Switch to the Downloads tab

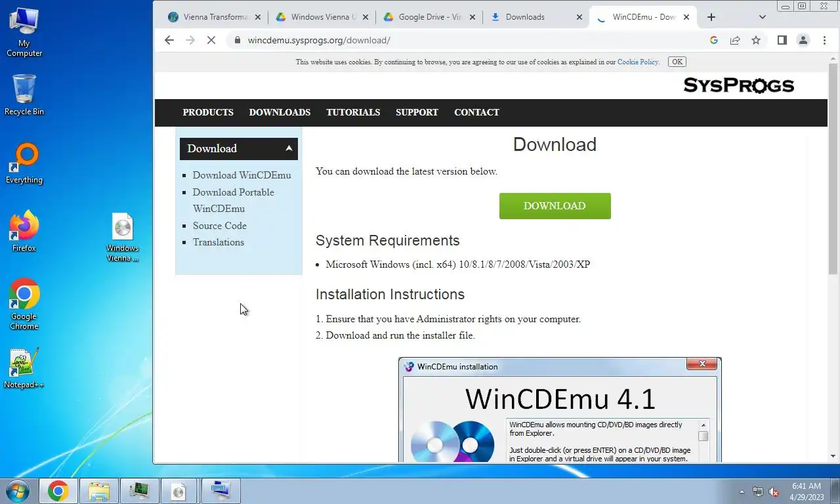pos(536,17)
